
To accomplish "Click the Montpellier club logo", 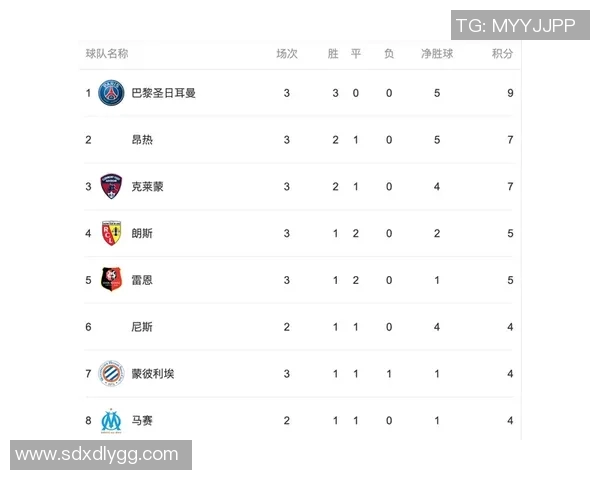I will [x=111, y=374].
